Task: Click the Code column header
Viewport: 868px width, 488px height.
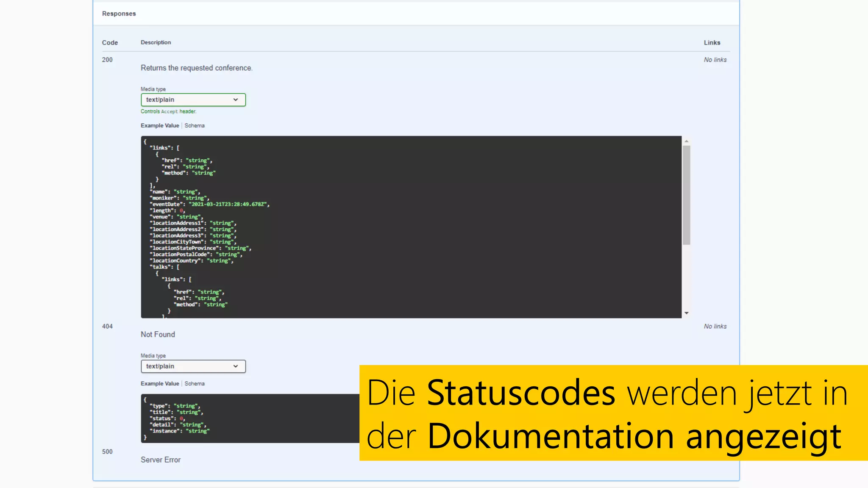Action: tap(110, 42)
